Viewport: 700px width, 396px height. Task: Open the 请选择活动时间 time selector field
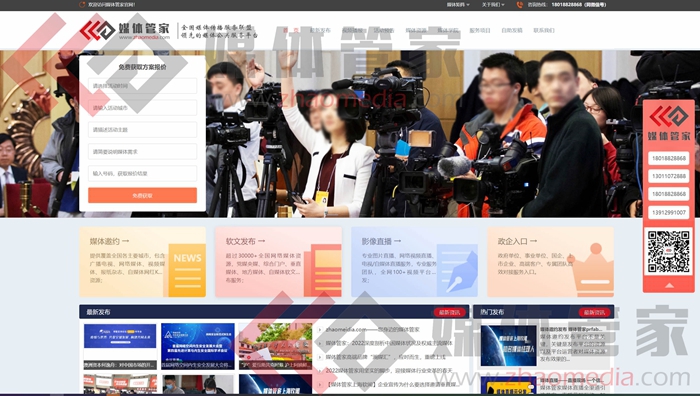coord(142,86)
